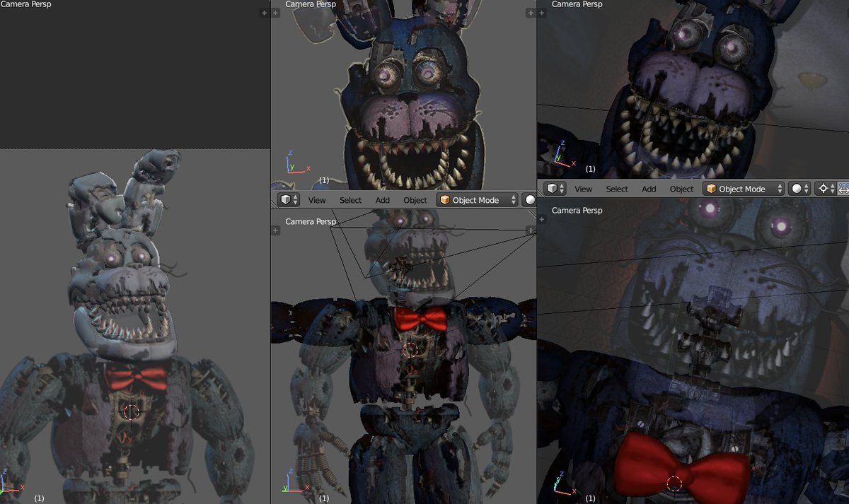Expand Object Mode dropdown in right viewport header

(744, 189)
